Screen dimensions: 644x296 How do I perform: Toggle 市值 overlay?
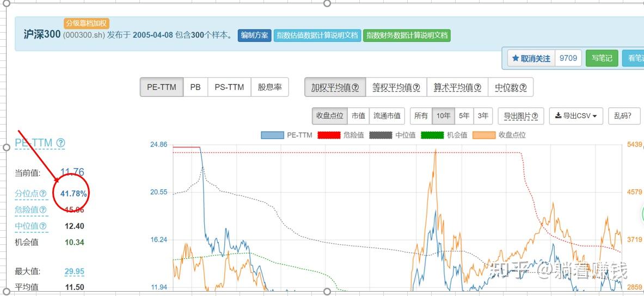click(358, 116)
